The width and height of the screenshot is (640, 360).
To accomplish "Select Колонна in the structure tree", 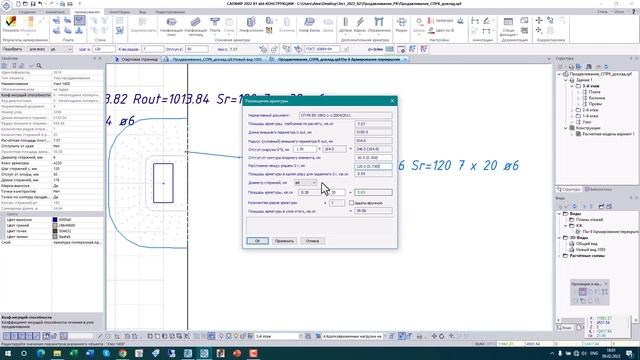I will click(597, 98).
